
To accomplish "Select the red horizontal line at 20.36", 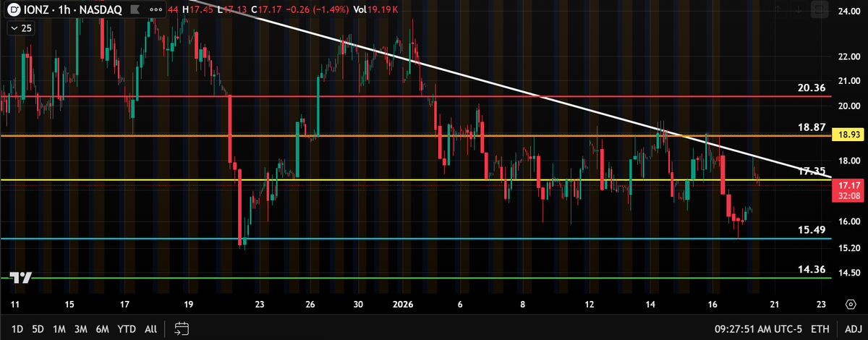I will [416, 95].
